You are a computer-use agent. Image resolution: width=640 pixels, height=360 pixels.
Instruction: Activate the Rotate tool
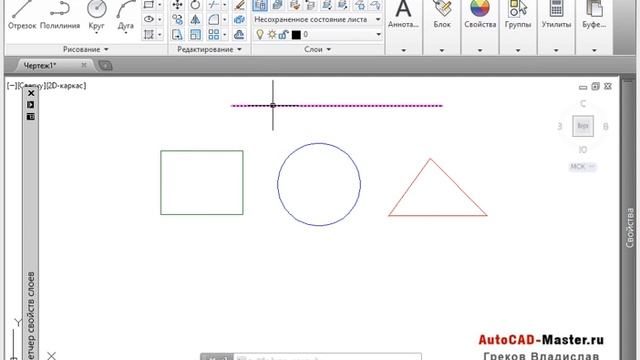coord(195,4)
